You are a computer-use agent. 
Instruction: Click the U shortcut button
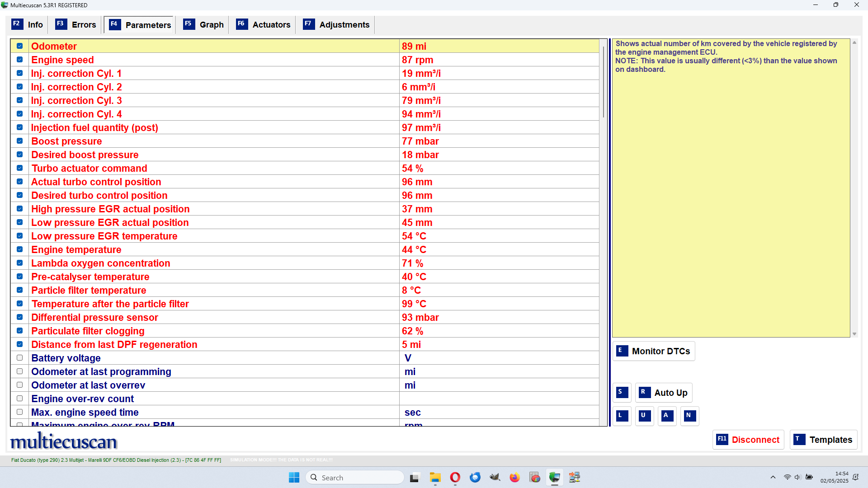pos(645,416)
